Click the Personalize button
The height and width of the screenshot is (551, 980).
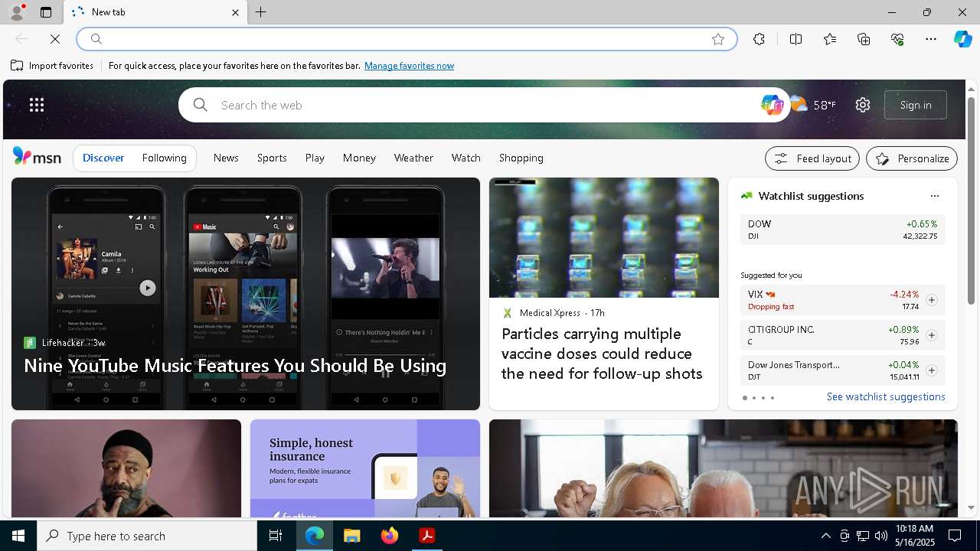(x=912, y=158)
